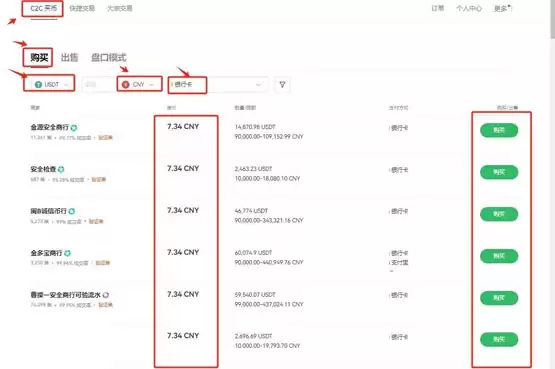This screenshot has height=369, width=555.
Task: Switch to the 大宗交易 tab
Action: (120, 8)
